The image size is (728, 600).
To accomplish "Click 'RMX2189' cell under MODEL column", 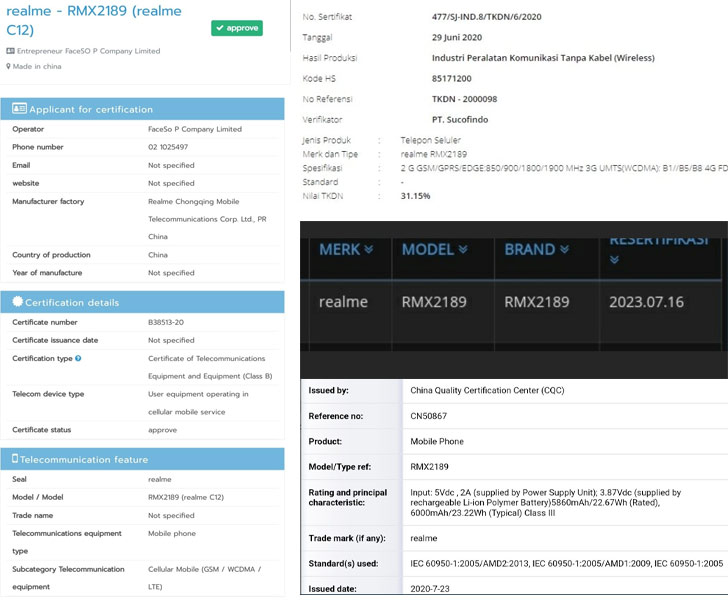I will 434,302.
